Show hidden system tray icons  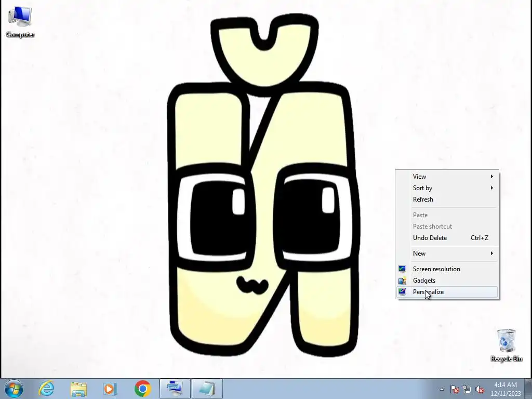click(442, 389)
